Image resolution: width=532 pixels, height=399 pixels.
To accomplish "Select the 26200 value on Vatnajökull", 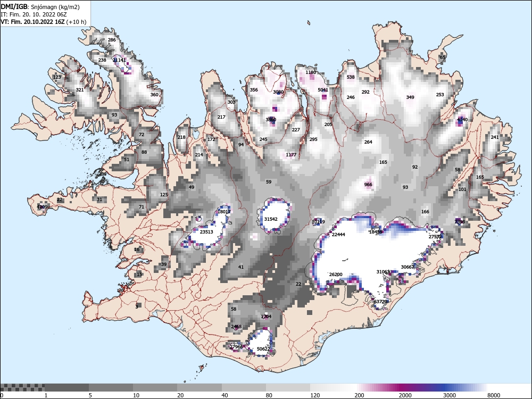I will click(336, 275).
